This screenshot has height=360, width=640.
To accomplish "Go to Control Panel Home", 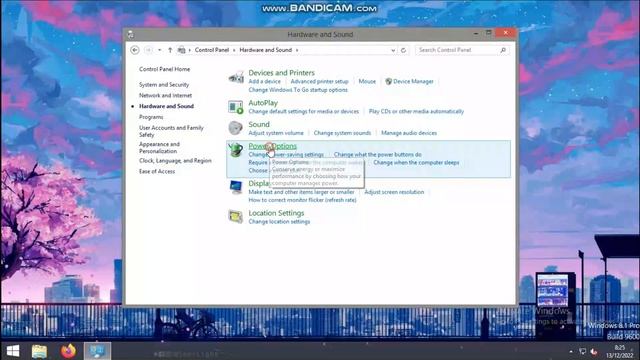I will point(164,69).
